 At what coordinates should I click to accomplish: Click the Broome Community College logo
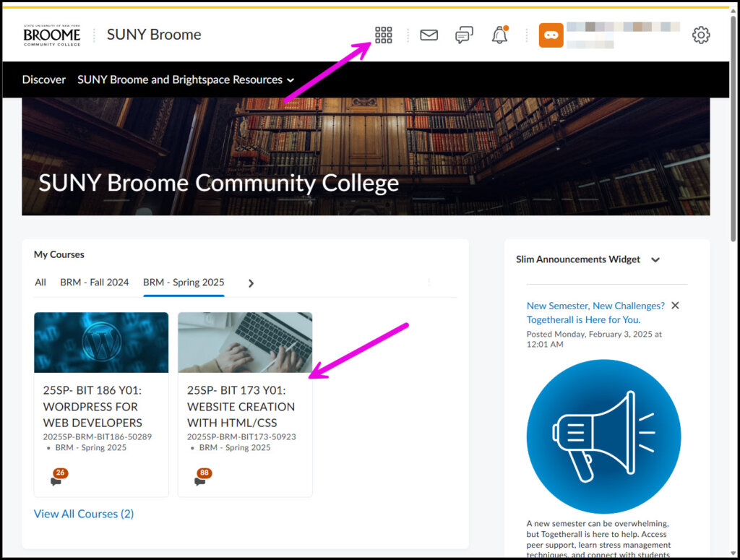click(52, 35)
